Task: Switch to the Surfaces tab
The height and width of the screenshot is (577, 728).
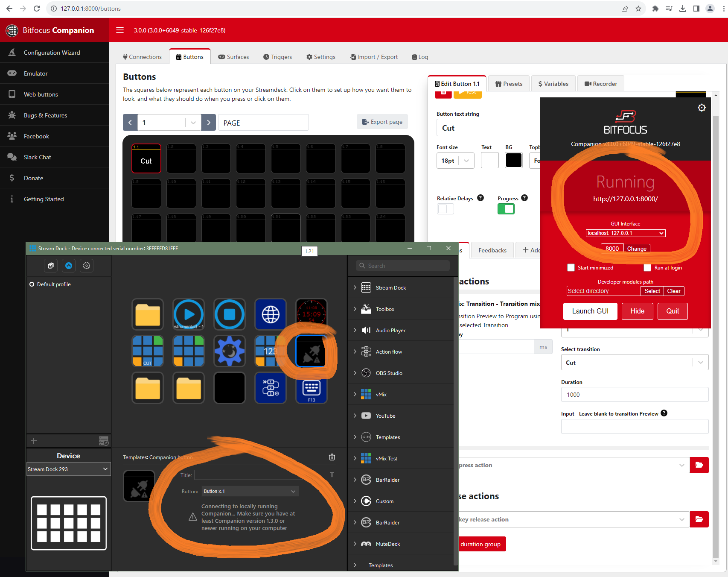Action: (233, 57)
